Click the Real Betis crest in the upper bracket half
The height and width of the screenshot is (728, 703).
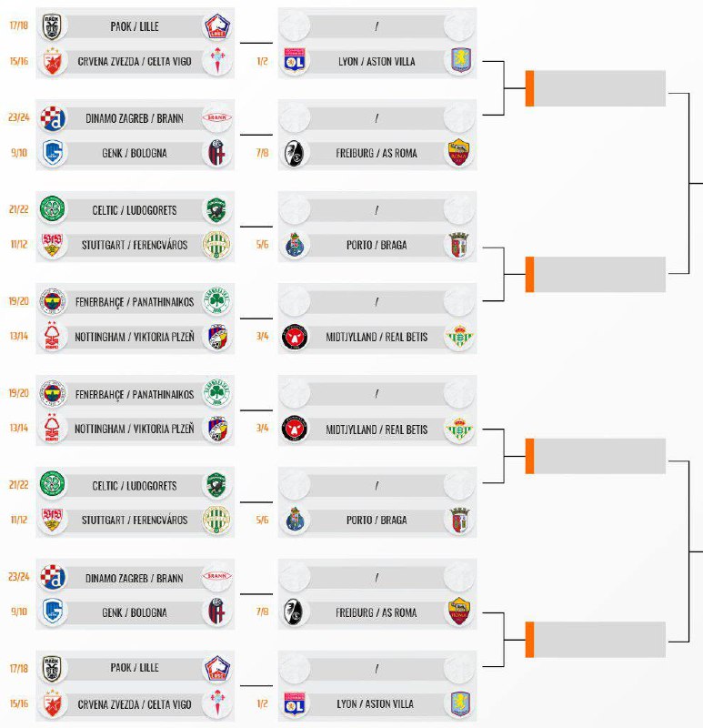click(x=459, y=337)
